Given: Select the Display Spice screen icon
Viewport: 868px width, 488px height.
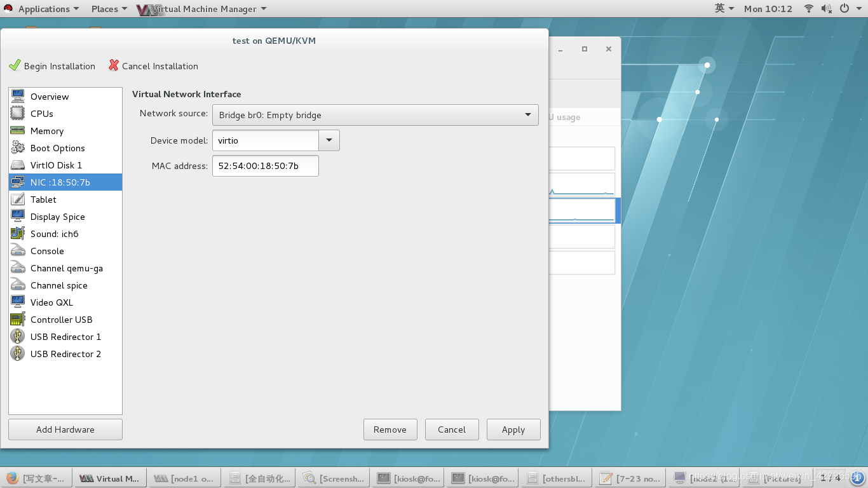Looking at the screenshot, I should pyautogui.click(x=18, y=217).
